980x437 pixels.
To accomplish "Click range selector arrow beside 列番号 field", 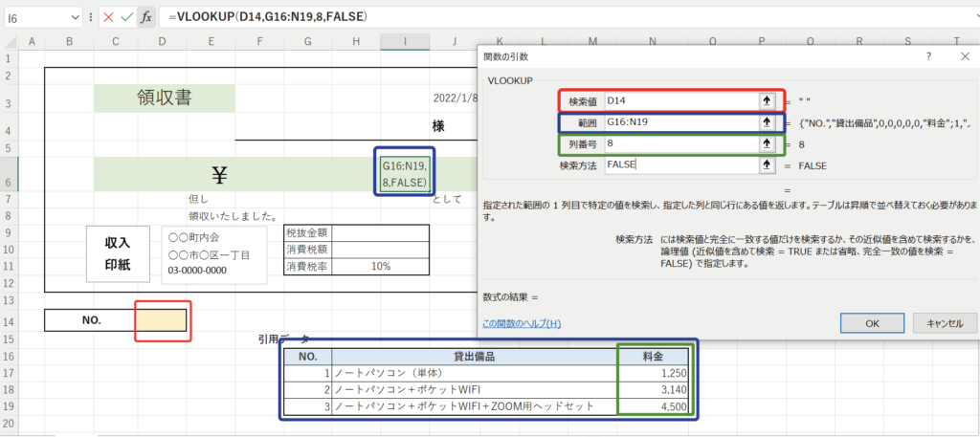I will (766, 143).
